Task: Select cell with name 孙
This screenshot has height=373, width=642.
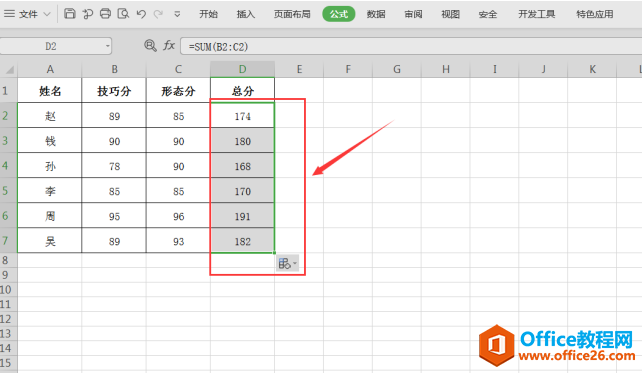Action: pyautogui.click(x=50, y=166)
